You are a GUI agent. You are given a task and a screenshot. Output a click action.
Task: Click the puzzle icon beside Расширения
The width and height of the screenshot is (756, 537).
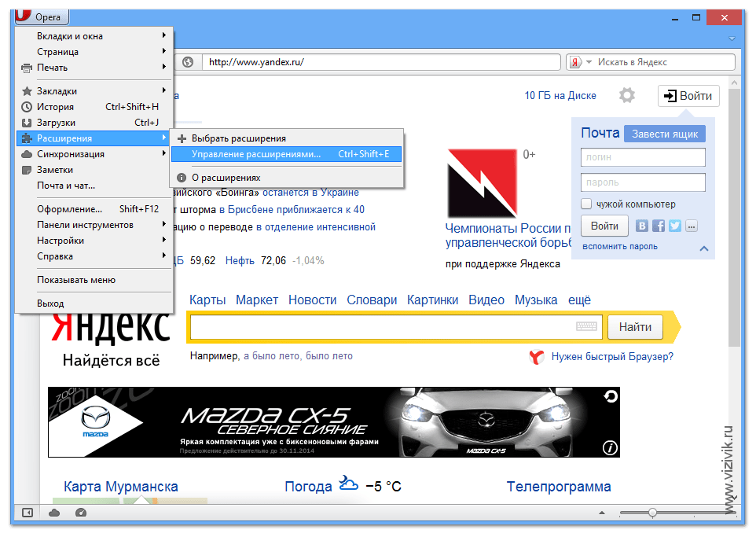[27, 138]
